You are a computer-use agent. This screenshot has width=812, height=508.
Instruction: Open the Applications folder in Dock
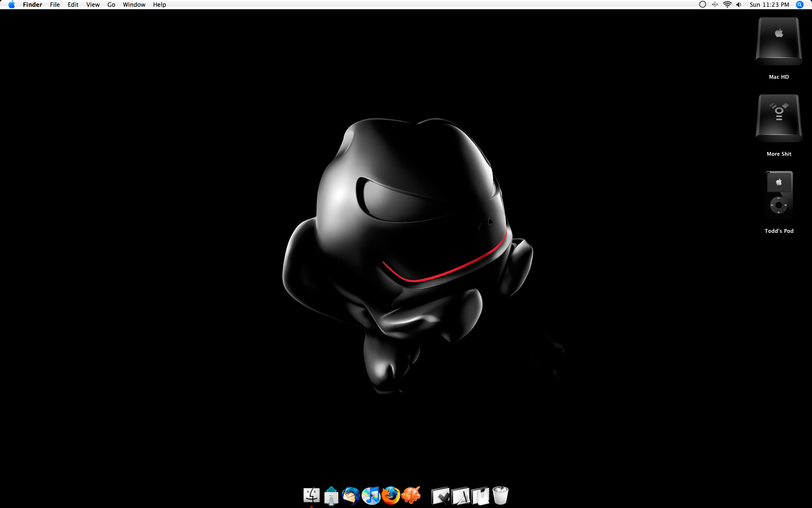point(461,496)
